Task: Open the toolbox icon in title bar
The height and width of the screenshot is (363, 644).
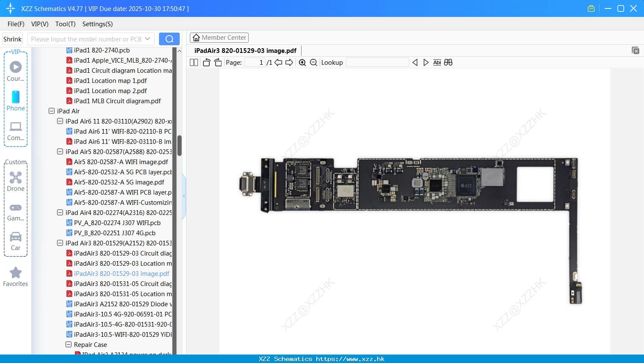Action: tap(591, 8)
